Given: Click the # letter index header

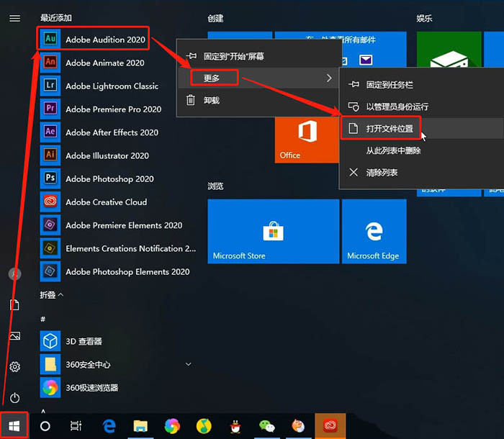Looking at the screenshot, I should point(43,319).
